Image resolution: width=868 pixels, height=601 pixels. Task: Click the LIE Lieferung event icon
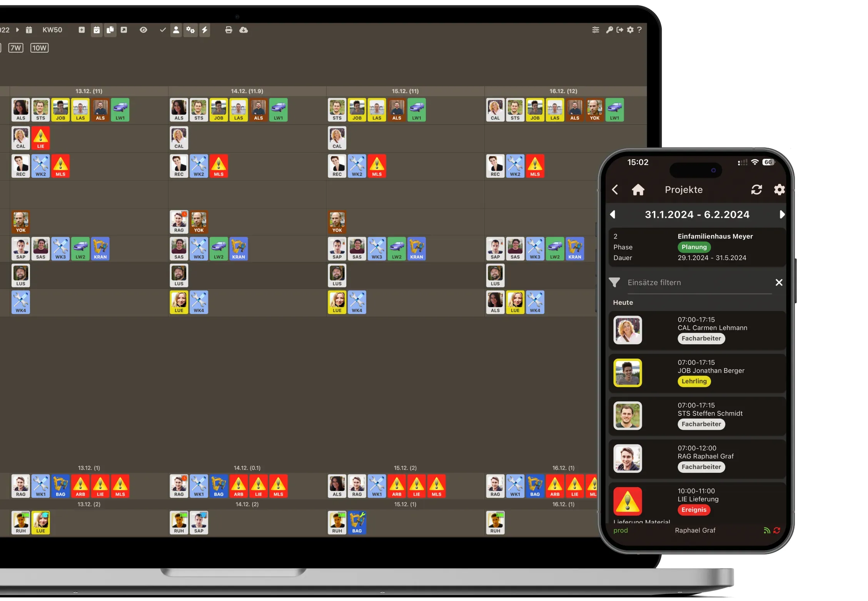click(x=627, y=503)
